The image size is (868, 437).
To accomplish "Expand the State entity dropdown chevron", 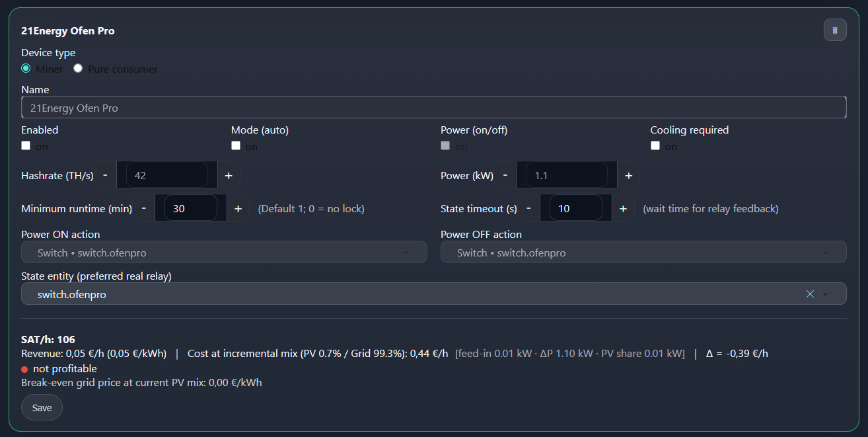I will 826,294.
